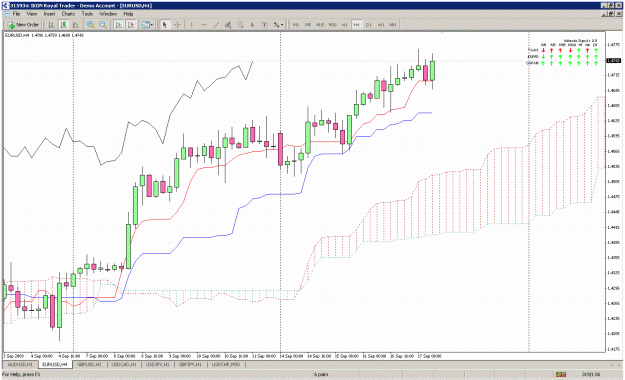Open the File menu
The height and width of the screenshot is (380, 625).
16,14
